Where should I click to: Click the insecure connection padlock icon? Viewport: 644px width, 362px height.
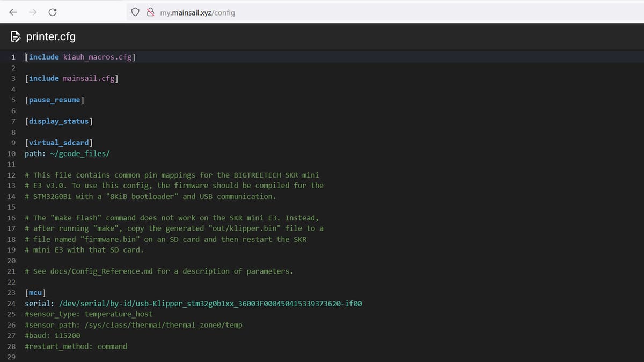[150, 12]
